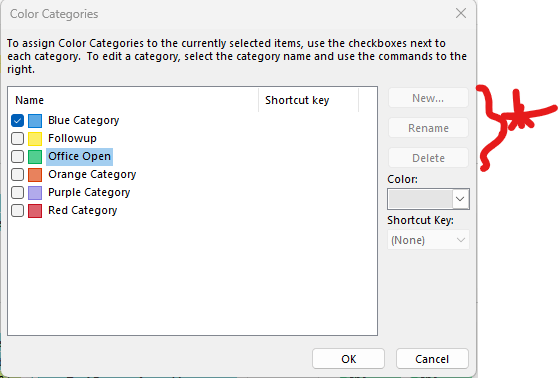The image size is (559, 378).
Task: Click the blue color swatch icon
Action: pyautogui.click(x=35, y=121)
